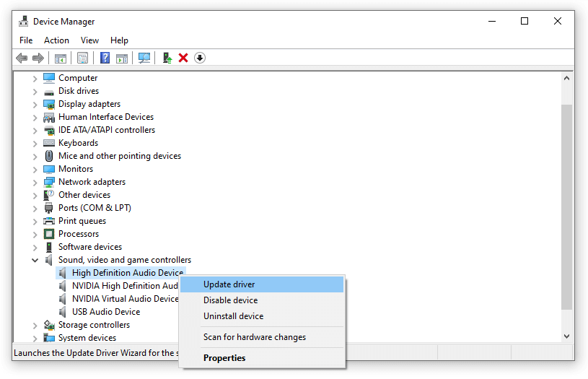
Task: Expand the Computer node
Action: coord(35,79)
